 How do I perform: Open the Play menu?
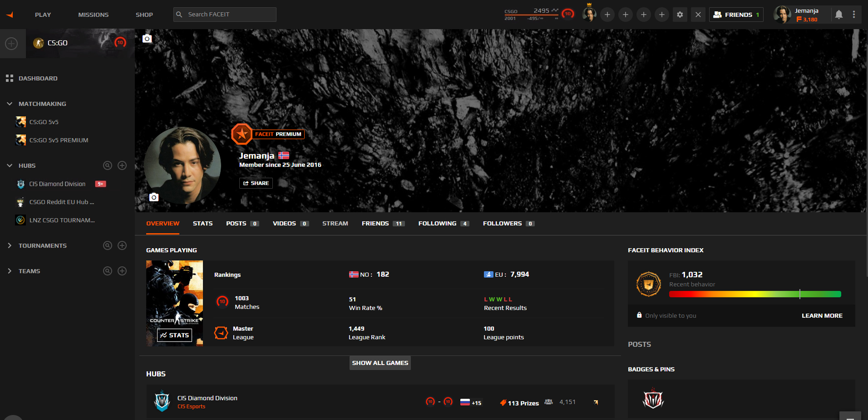(43, 15)
